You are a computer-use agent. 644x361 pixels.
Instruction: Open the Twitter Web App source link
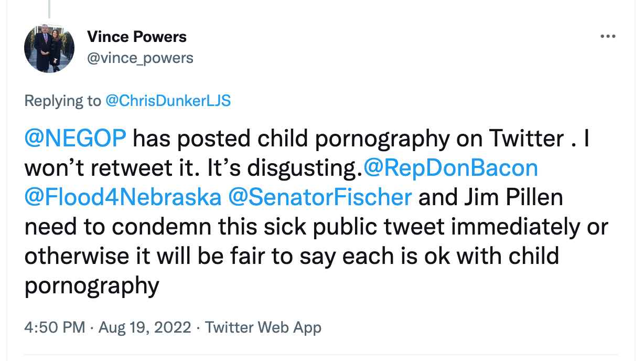pyautogui.click(x=263, y=327)
